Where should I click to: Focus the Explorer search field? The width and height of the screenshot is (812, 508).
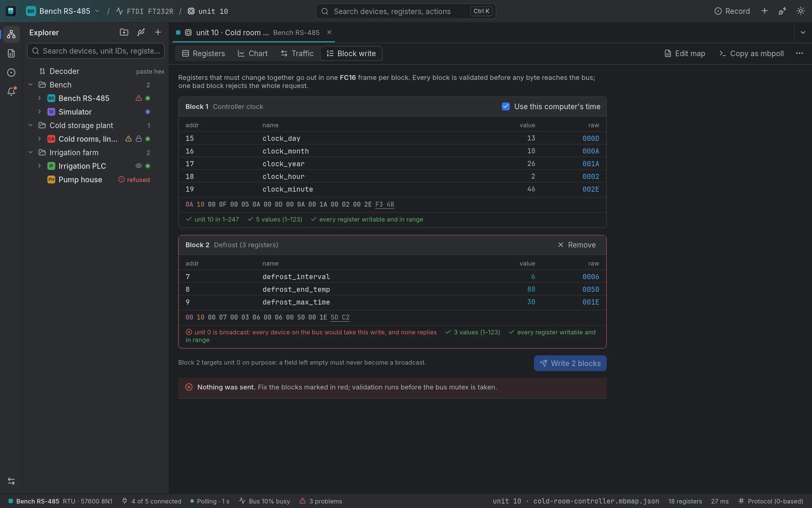[96, 51]
